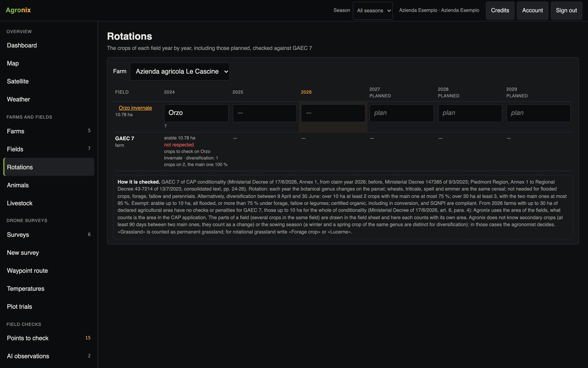Open Surveys in the sidebar
The width and height of the screenshot is (588, 368).
click(x=49, y=235)
